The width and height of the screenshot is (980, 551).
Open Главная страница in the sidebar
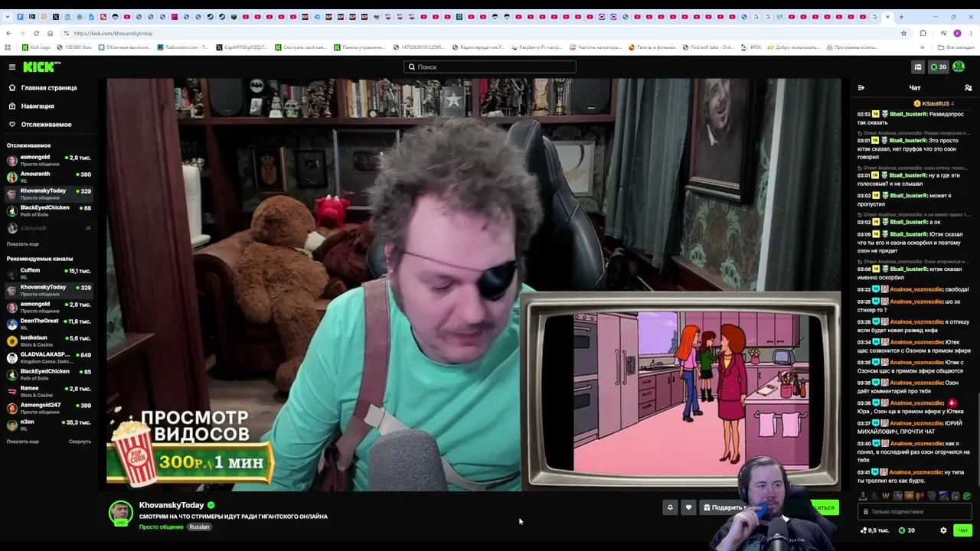(x=43, y=88)
